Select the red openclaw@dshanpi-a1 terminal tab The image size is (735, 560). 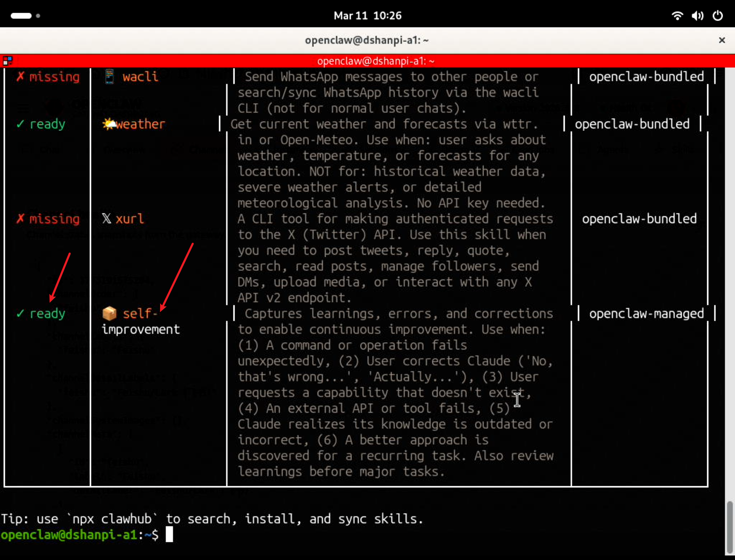coord(375,61)
